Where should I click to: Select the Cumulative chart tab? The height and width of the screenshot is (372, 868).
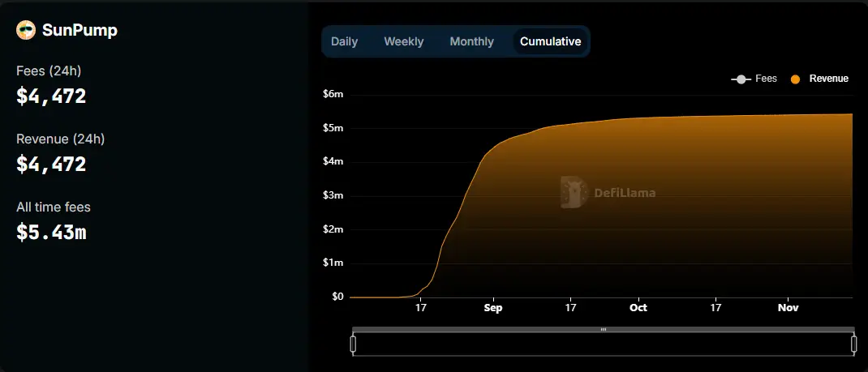[550, 41]
